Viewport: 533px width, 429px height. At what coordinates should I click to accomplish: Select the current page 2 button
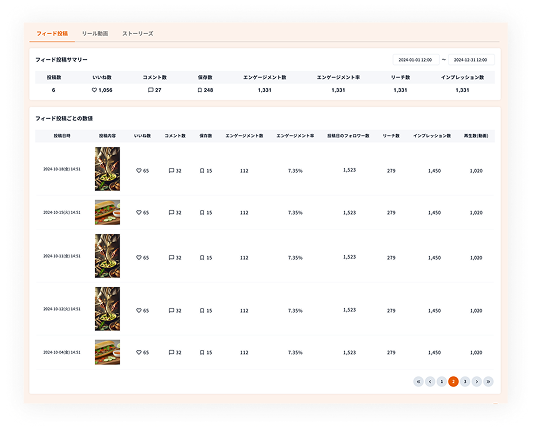pyautogui.click(x=453, y=381)
